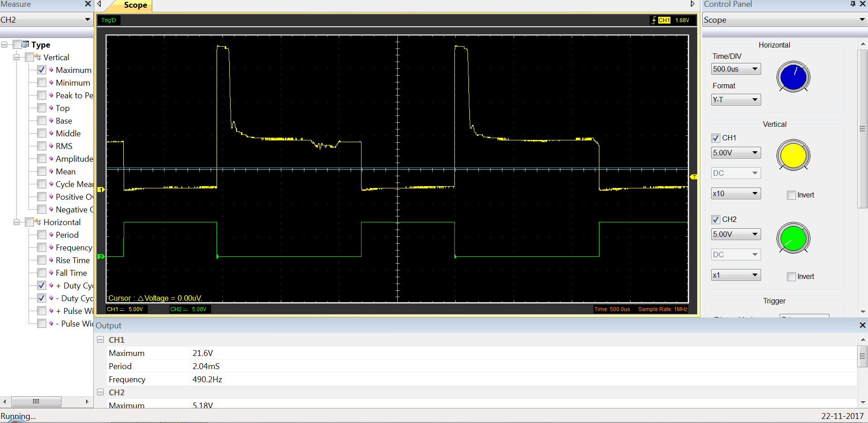Enable the RMS measurement checkbox
The width and height of the screenshot is (868, 423).
tap(42, 146)
